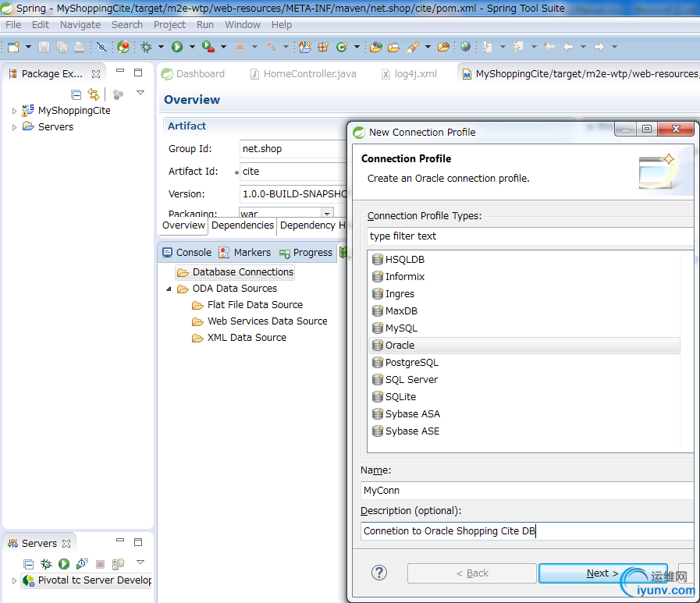This screenshot has height=603, width=700.
Task: Click the Last Edit Location toolbar icon
Action: coord(549,47)
